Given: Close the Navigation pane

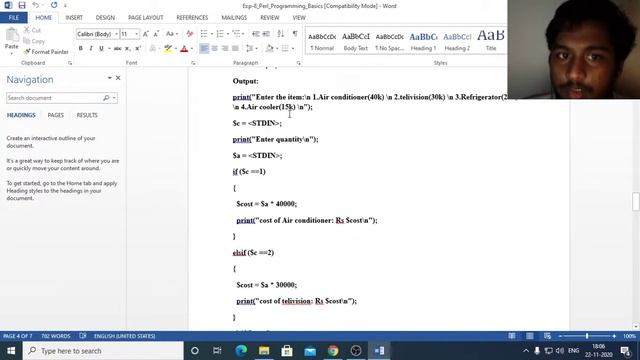Looking at the screenshot, I should coord(118,78).
